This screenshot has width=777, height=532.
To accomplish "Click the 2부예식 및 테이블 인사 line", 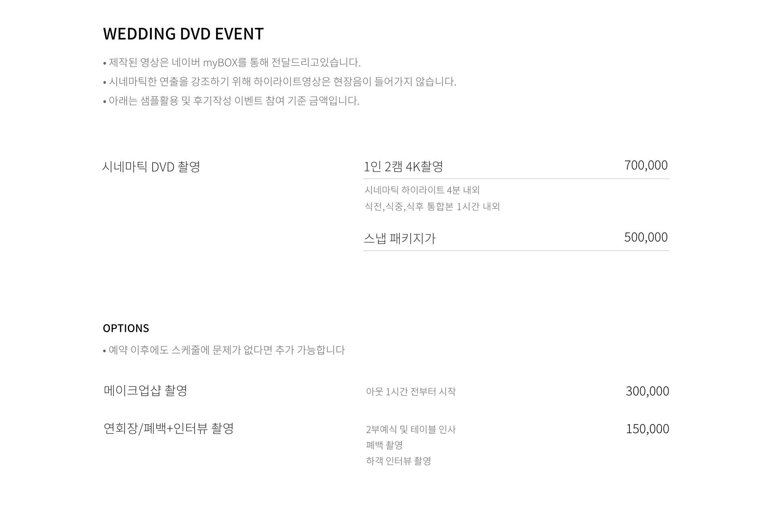I will click(410, 429).
